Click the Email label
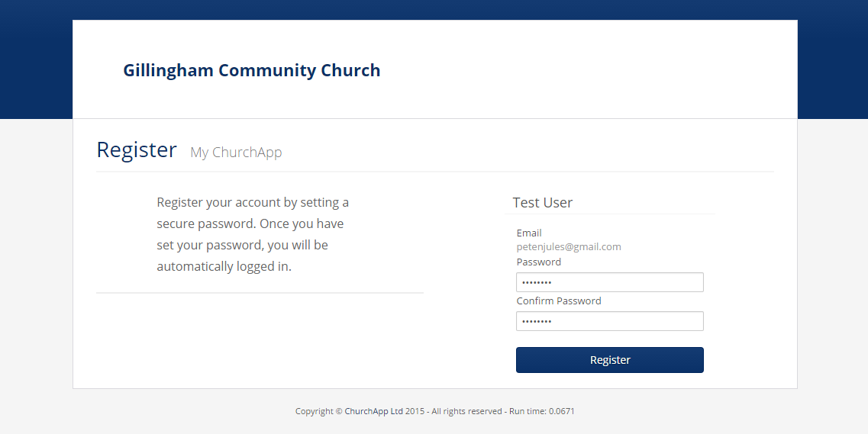The image size is (868, 434). coord(528,233)
